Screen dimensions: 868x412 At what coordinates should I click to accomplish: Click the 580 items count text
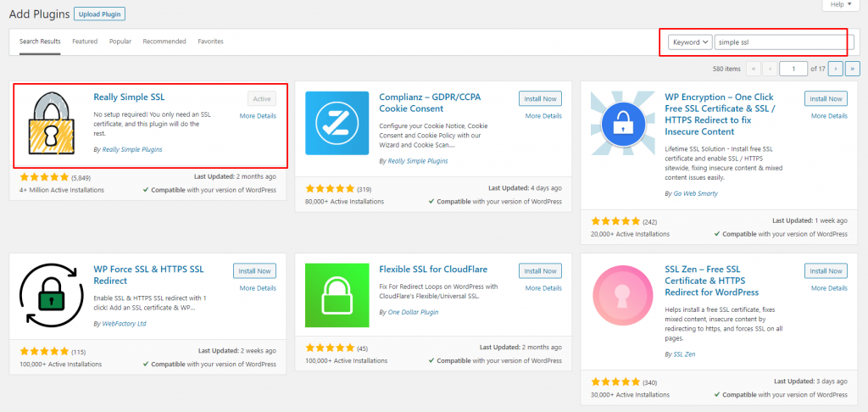click(726, 70)
